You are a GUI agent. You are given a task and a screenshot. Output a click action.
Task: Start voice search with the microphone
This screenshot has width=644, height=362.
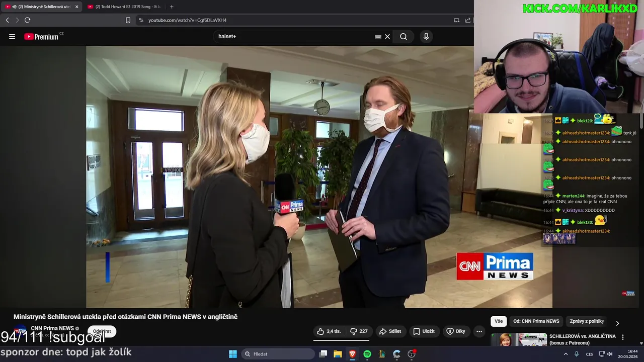coord(426,36)
